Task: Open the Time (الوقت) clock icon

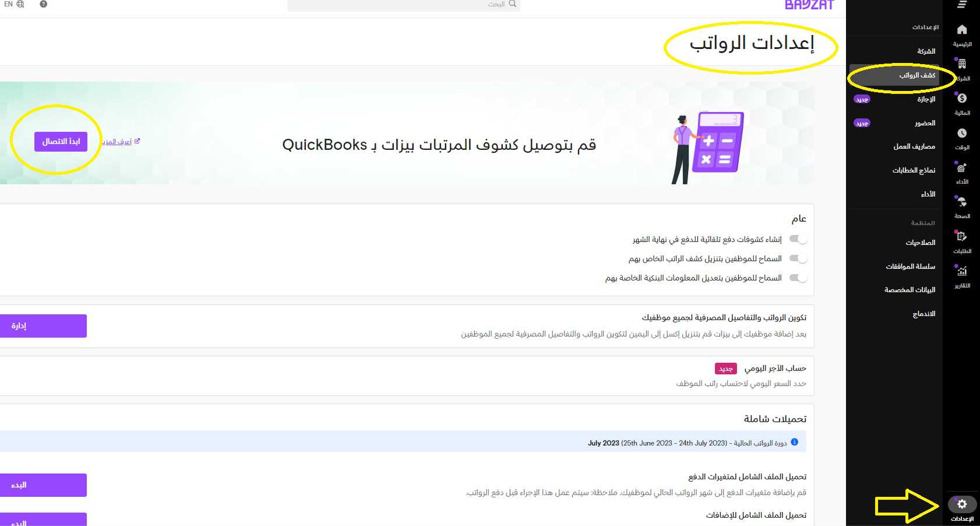Action: pos(962,133)
